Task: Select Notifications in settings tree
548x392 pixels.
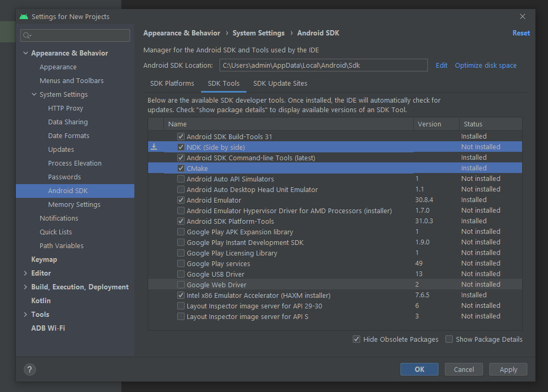Action: pos(59,218)
